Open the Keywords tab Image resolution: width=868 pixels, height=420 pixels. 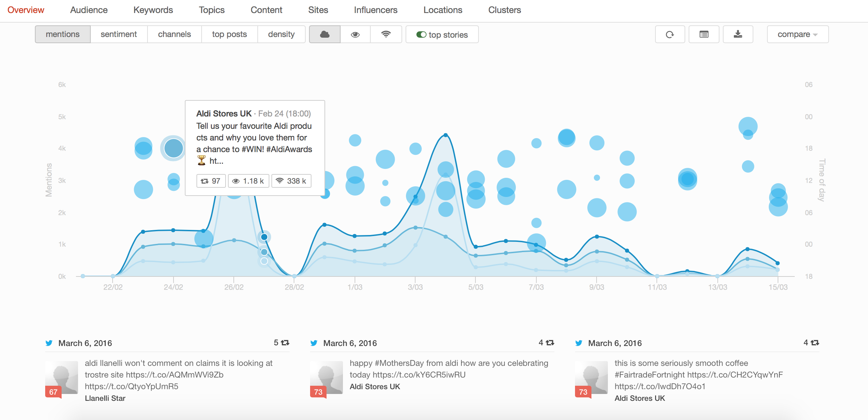coord(153,10)
